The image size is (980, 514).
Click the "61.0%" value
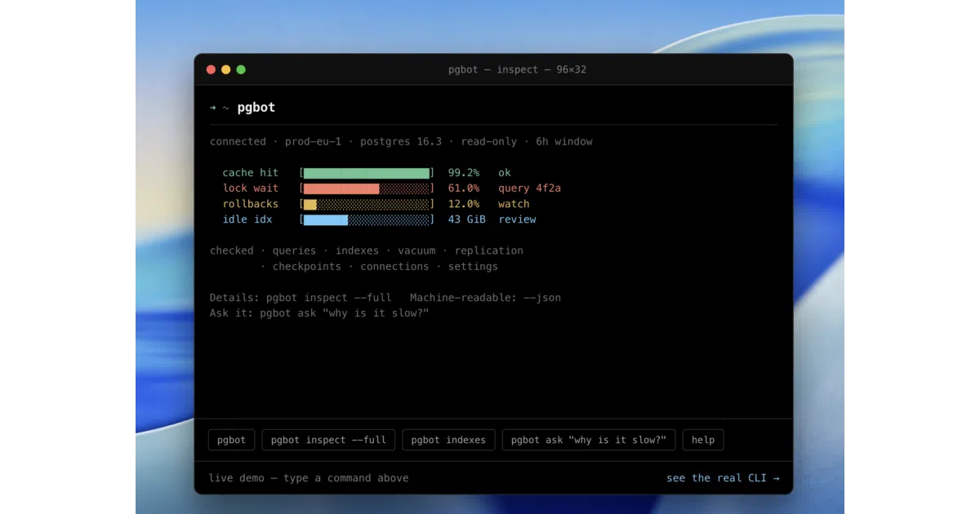click(464, 188)
